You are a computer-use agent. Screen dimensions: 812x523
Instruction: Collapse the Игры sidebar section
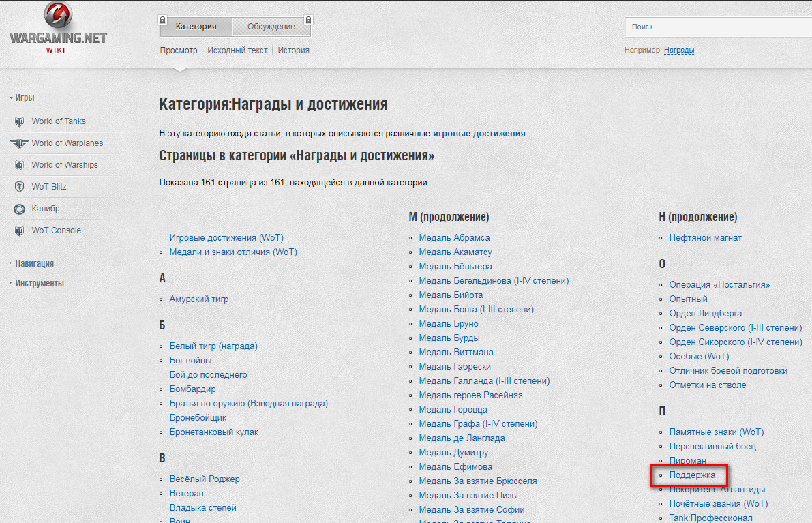pyautogui.click(x=24, y=98)
